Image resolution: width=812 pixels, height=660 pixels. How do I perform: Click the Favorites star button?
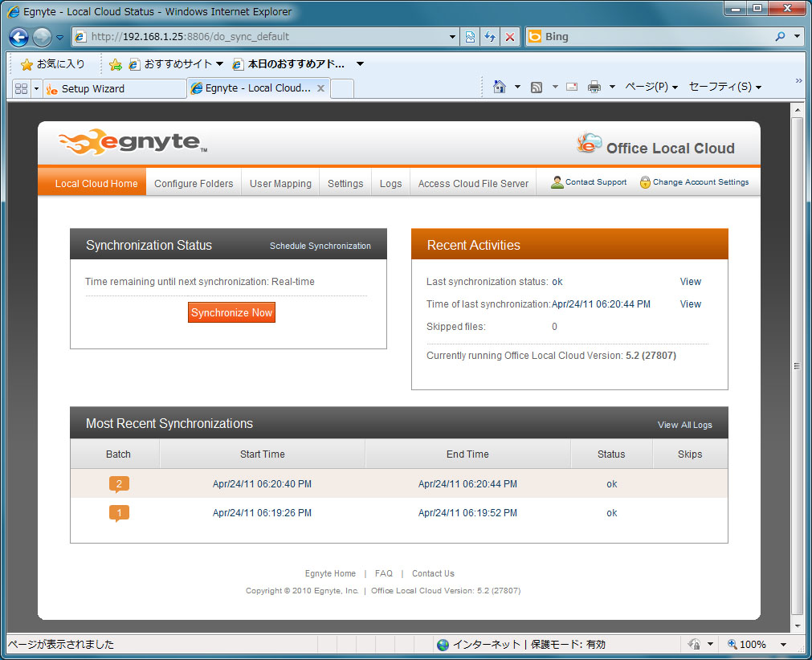pos(52,64)
